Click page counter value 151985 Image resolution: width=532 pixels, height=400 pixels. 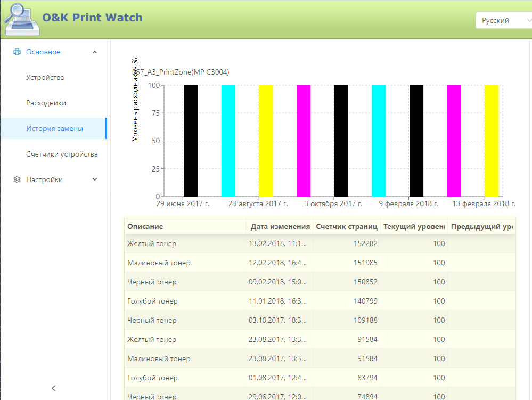click(365, 263)
